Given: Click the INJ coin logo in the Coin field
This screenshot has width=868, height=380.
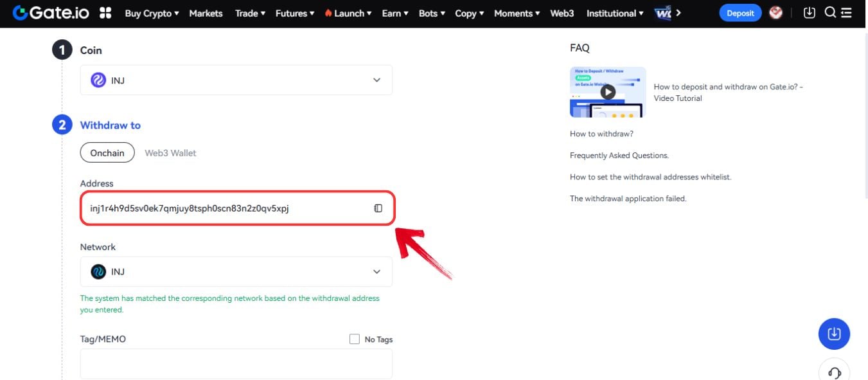Looking at the screenshot, I should 98,80.
